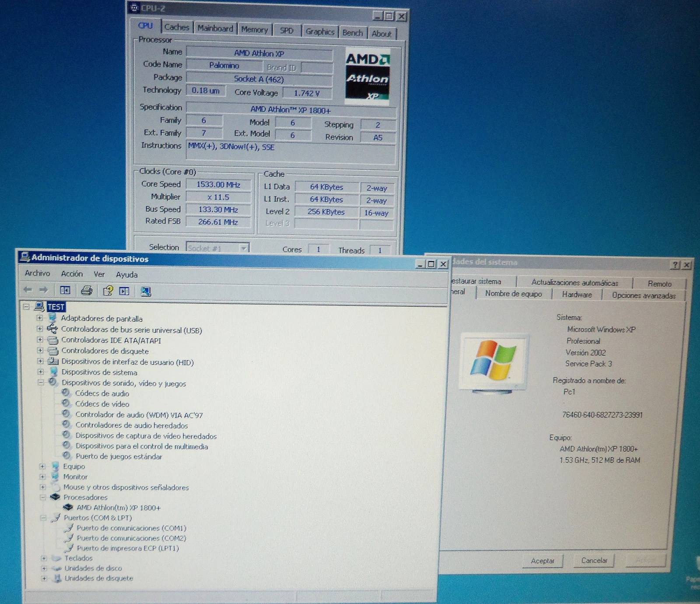Expand Controladoras de bus serie universal node
The image size is (700, 604).
tap(40, 328)
